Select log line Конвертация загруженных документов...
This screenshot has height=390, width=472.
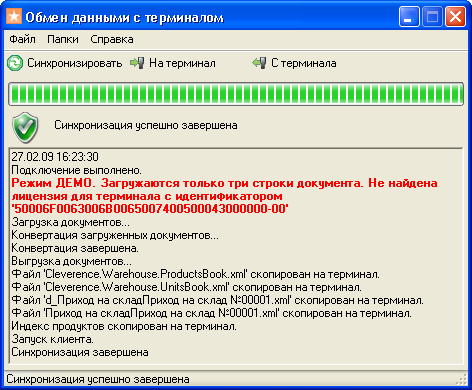(x=115, y=235)
